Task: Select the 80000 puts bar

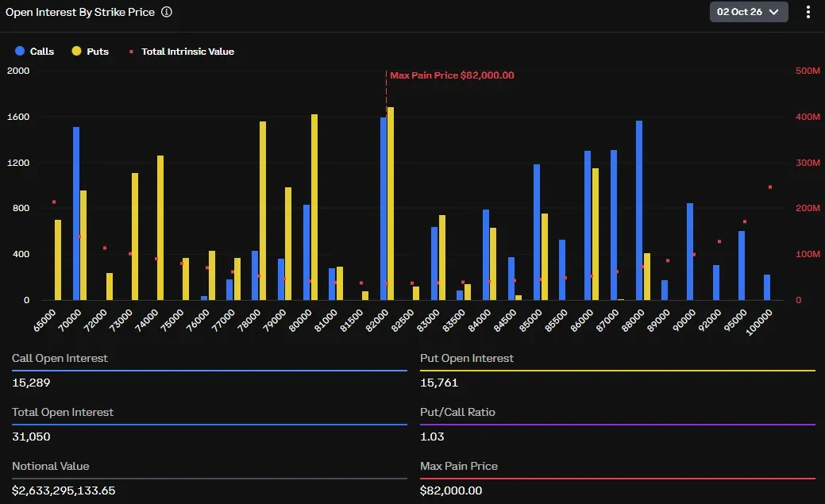Action: pos(314,207)
